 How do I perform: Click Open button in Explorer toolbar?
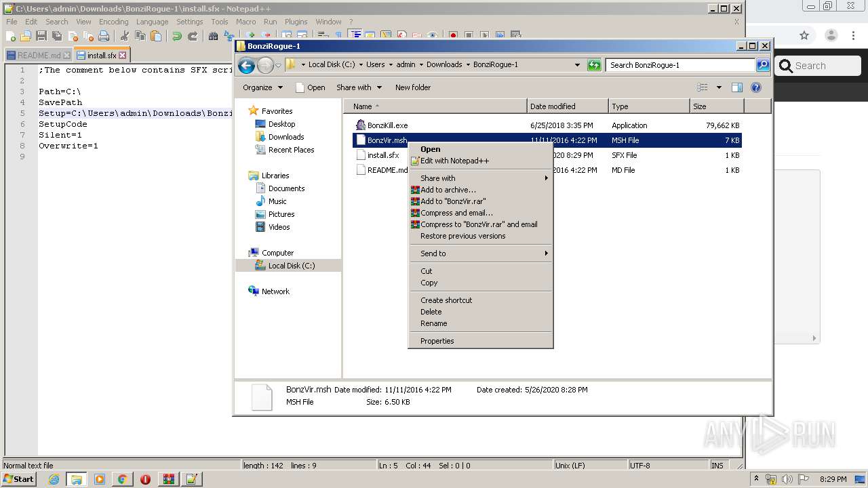(x=310, y=87)
